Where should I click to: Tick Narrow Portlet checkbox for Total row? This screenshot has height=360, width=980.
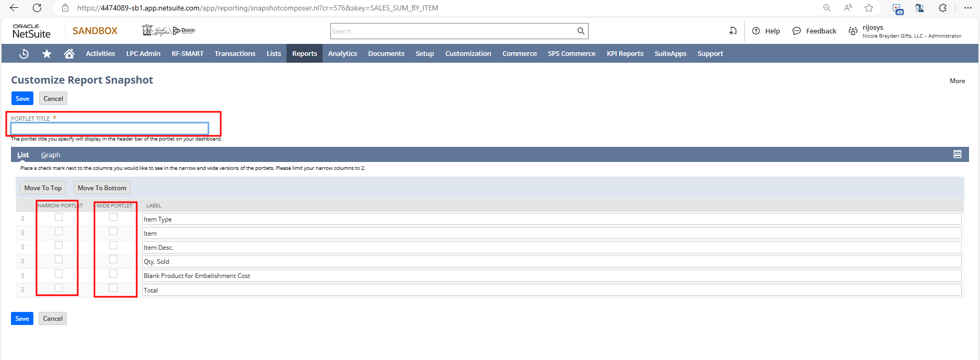pyautogui.click(x=58, y=288)
